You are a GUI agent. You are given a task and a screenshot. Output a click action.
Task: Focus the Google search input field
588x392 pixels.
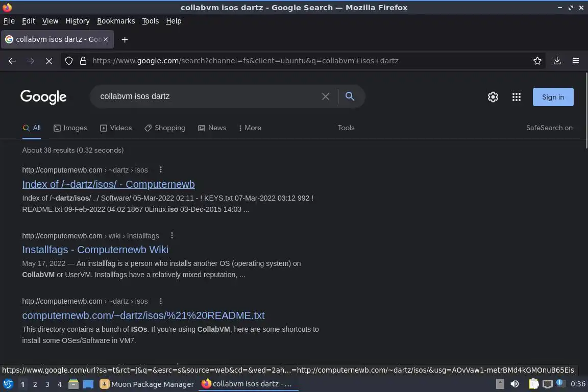tap(208, 96)
